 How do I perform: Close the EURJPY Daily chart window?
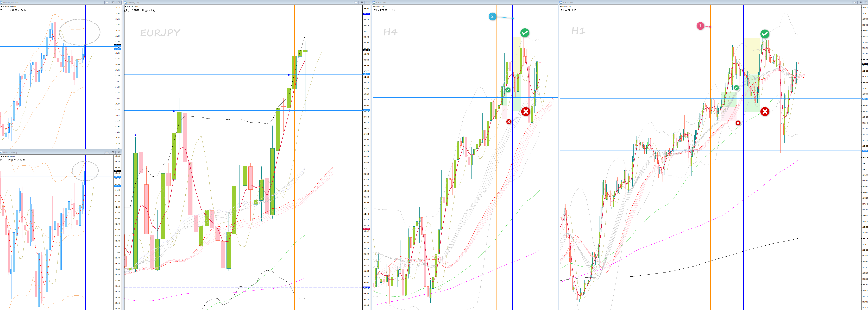(368, 2)
